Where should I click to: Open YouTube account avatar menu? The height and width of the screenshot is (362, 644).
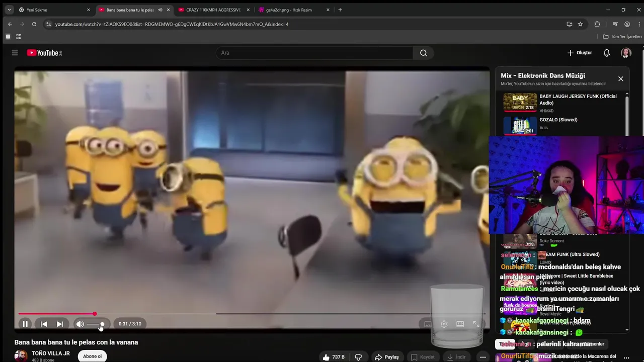pos(626,53)
